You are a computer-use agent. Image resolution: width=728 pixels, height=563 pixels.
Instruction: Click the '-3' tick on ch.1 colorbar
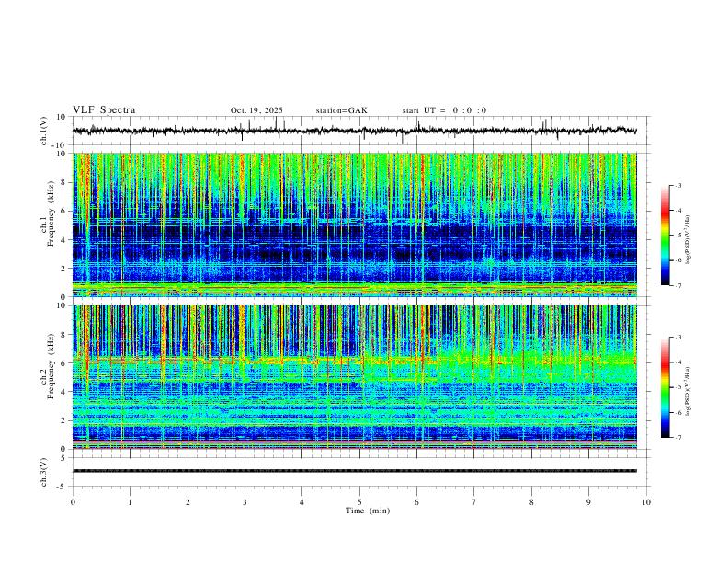coord(678,185)
